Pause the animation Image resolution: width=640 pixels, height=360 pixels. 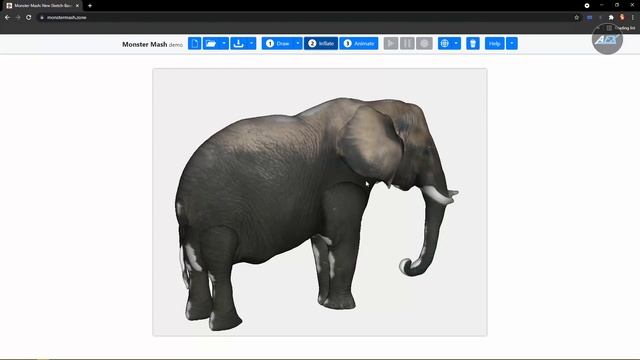tap(407, 43)
